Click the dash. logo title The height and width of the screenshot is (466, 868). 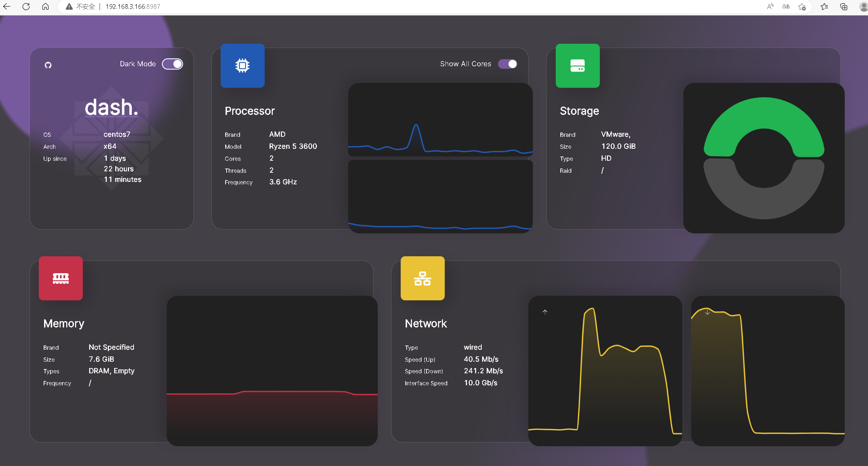(x=111, y=107)
